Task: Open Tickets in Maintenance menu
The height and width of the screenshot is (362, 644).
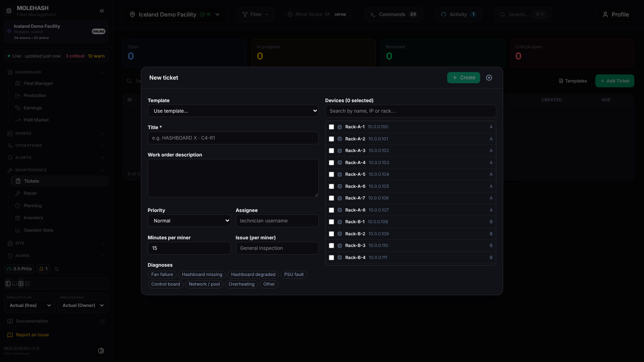Action: [x=60, y=181]
